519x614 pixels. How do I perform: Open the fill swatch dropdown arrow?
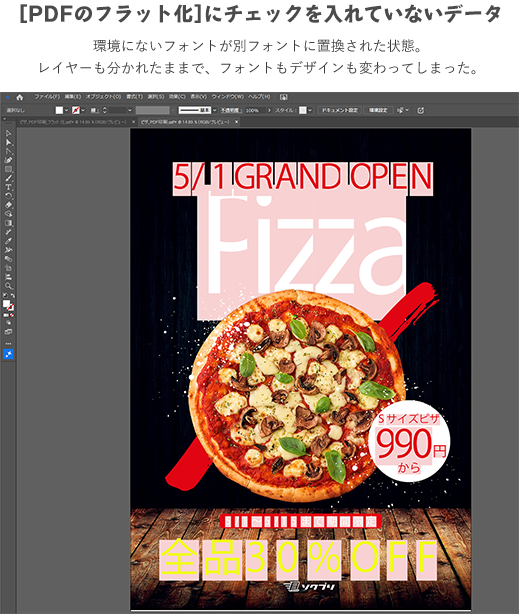coord(66,110)
